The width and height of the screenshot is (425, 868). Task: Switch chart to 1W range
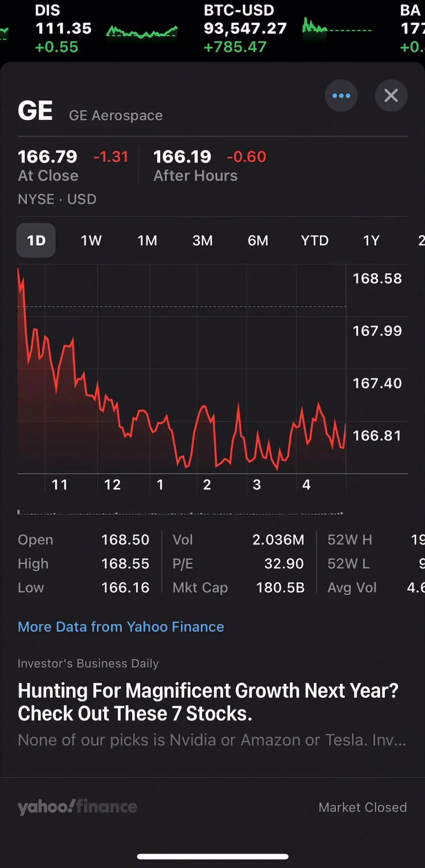pyautogui.click(x=91, y=240)
